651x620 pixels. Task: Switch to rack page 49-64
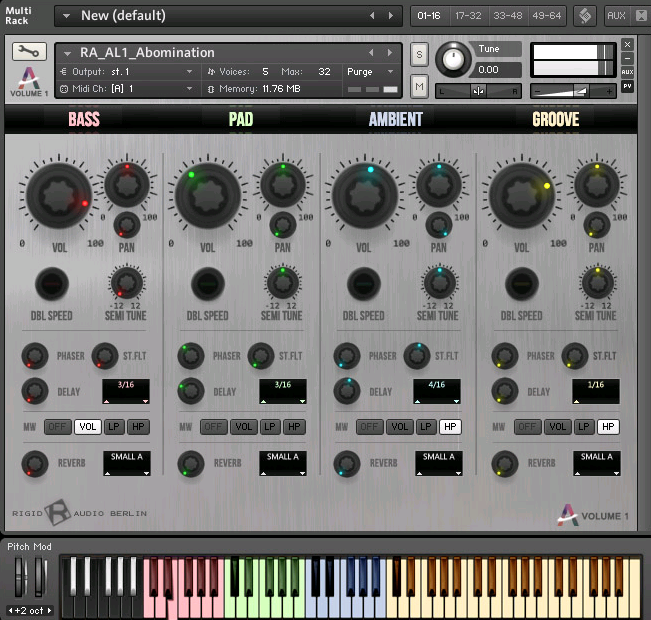pos(547,16)
